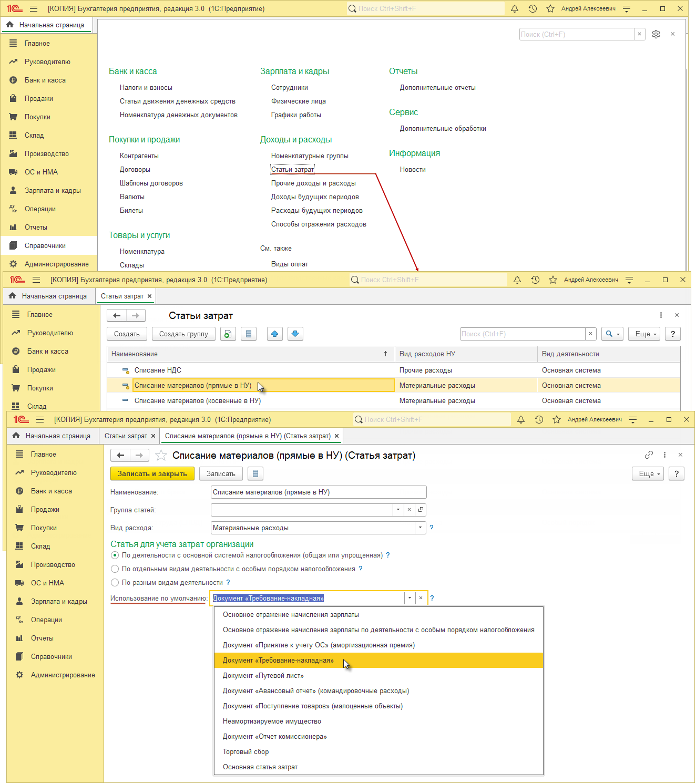The image size is (696, 784).
Task: Click move-down arrow in Статьи затрат toolbar
Action: point(295,334)
